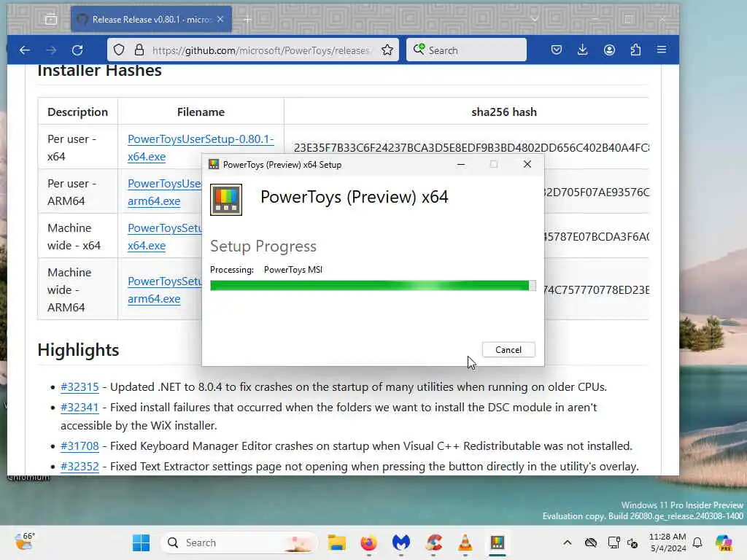Viewport: 747px width, 560px height.
Task: Reload the GitHub release page
Action: [x=77, y=50]
